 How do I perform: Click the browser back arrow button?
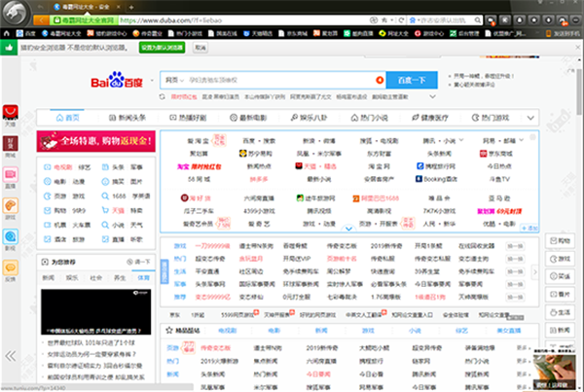point(40,18)
